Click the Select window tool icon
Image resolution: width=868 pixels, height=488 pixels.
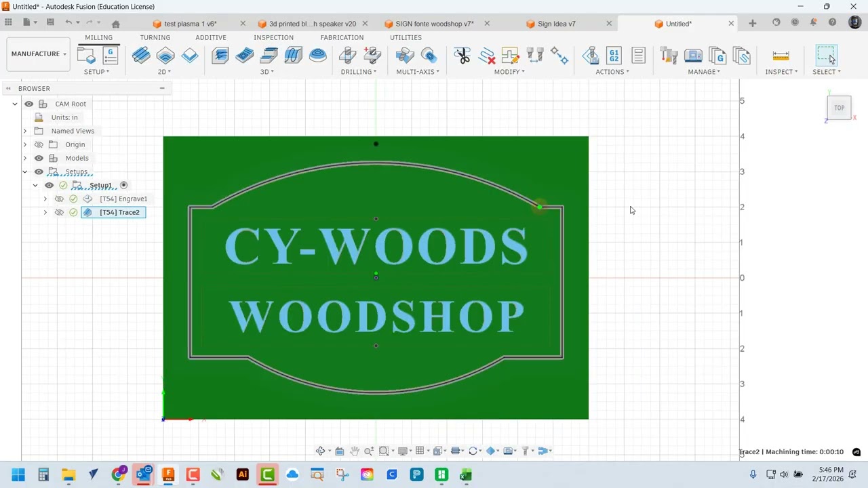(x=826, y=56)
